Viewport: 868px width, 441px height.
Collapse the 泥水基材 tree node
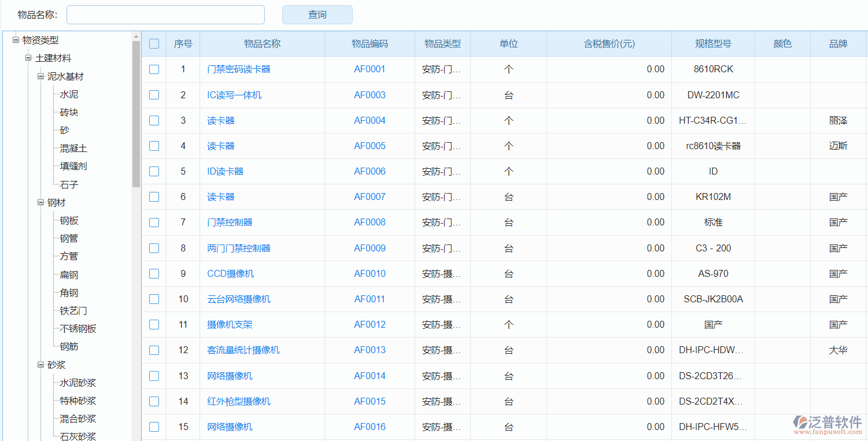pyautogui.click(x=40, y=76)
